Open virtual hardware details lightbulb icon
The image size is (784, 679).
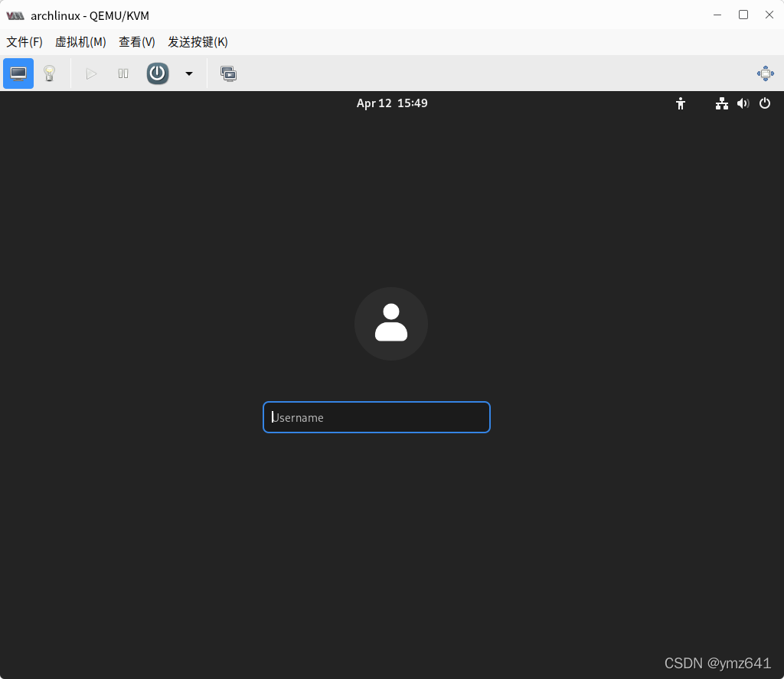pos(49,73)
